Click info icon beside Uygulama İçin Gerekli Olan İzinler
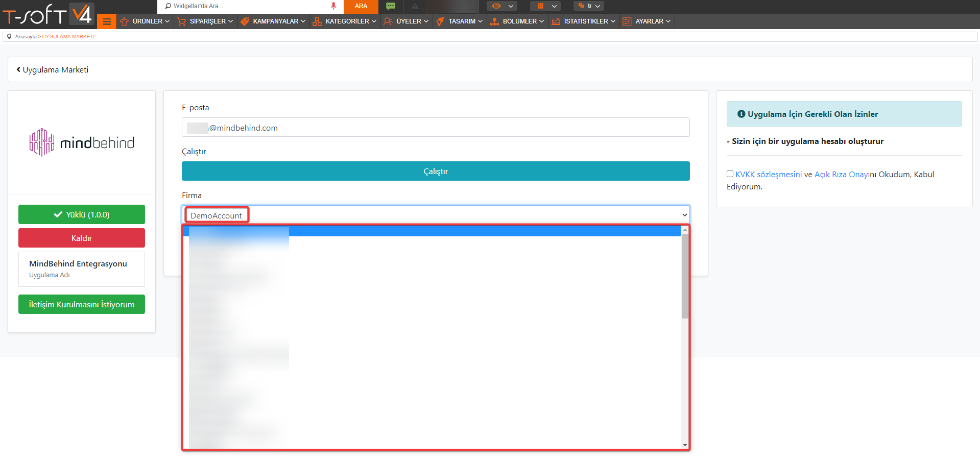Screen dimensions: 980x464 741,114
